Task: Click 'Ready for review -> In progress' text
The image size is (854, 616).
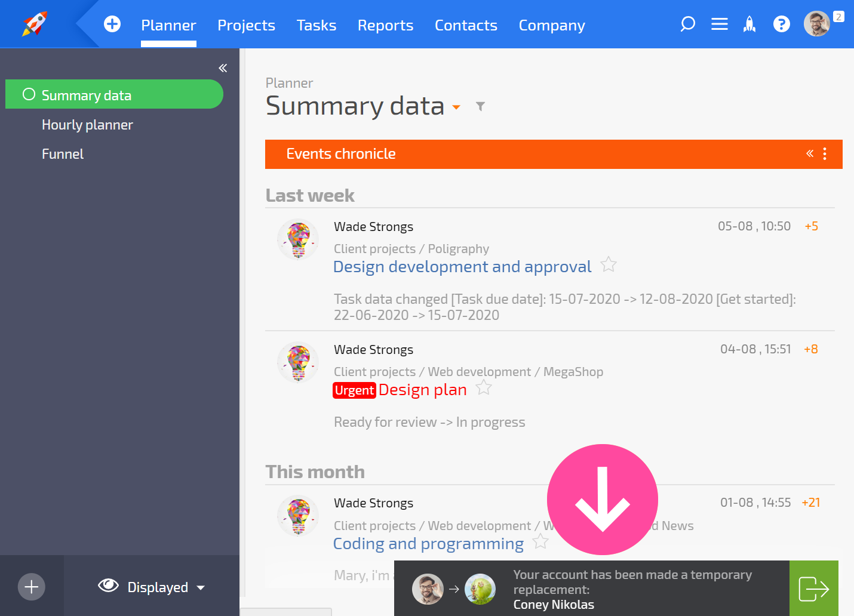Action: (429, 423)
